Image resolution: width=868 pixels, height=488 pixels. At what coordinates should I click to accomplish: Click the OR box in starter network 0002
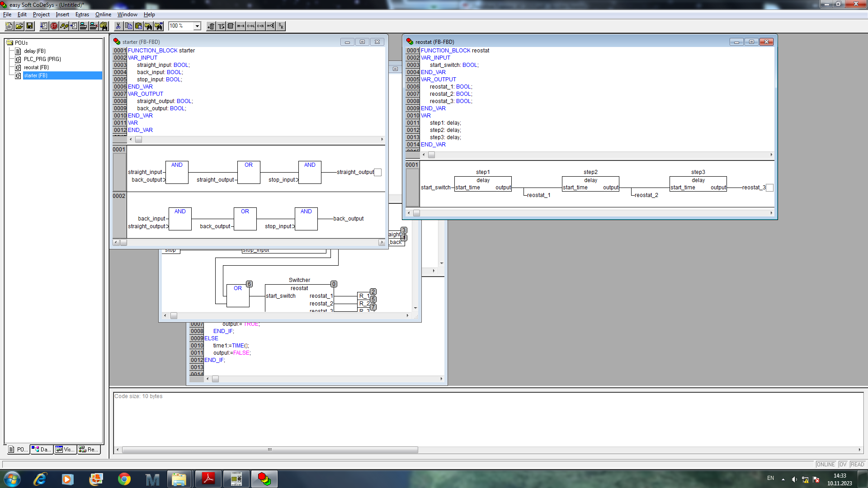[x=245, y=219]
